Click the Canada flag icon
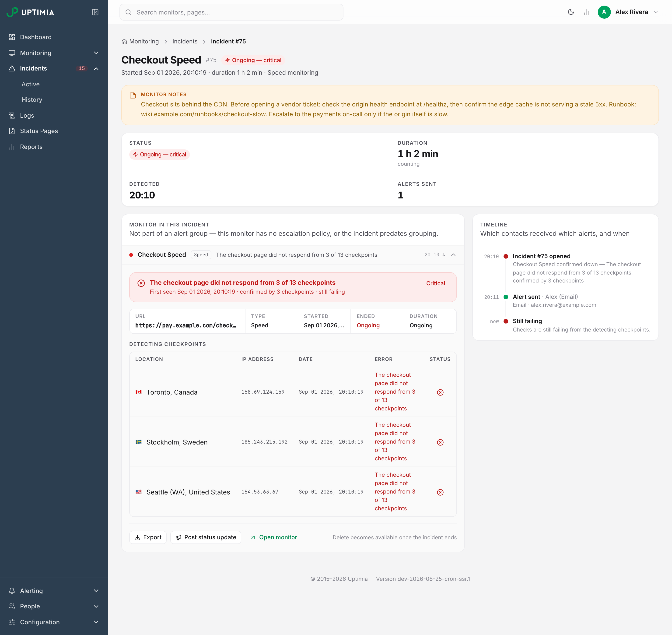The width and height of the screenshot is (672, 635). pos(138,392)
